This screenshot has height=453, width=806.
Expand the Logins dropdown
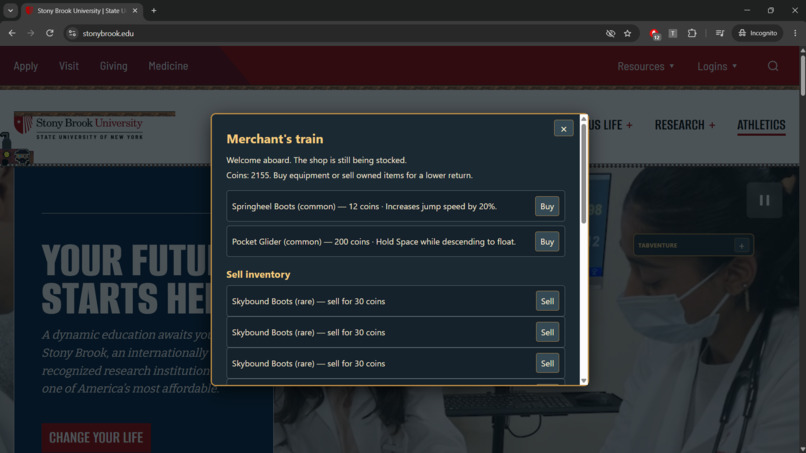pyautogui.click(x=717, y=66)
